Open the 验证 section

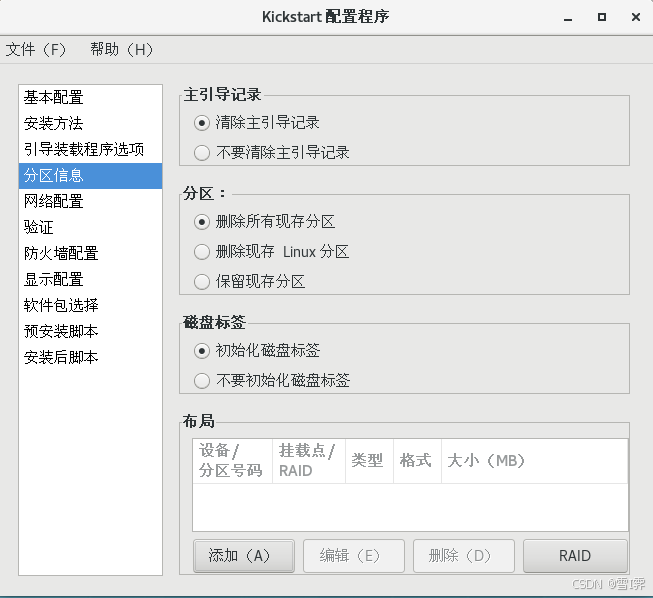point(90,227)
